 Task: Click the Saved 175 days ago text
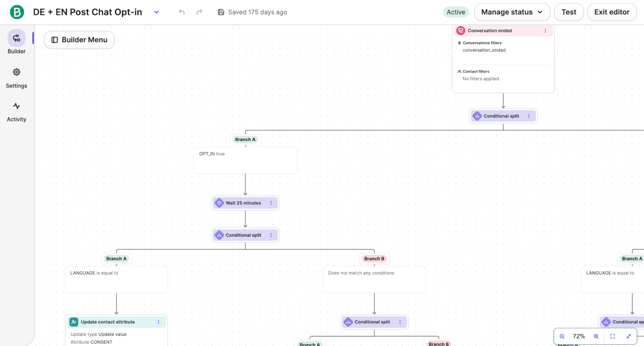[258, 12]
